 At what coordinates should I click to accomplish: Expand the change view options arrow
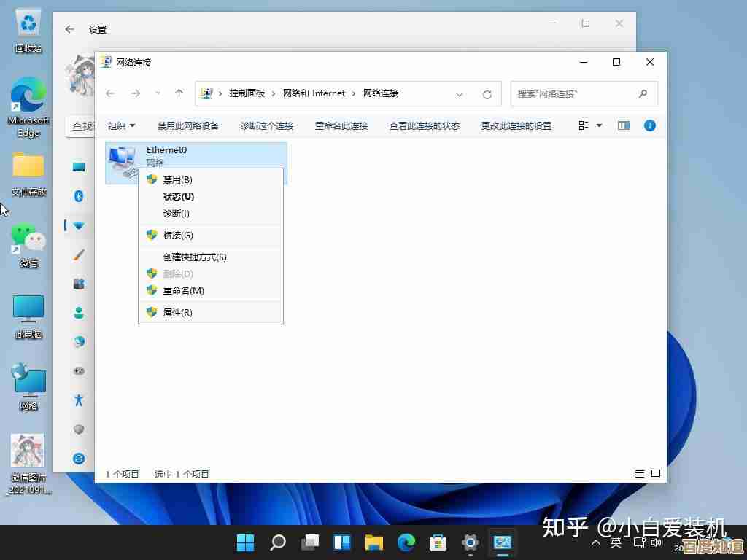599,125
